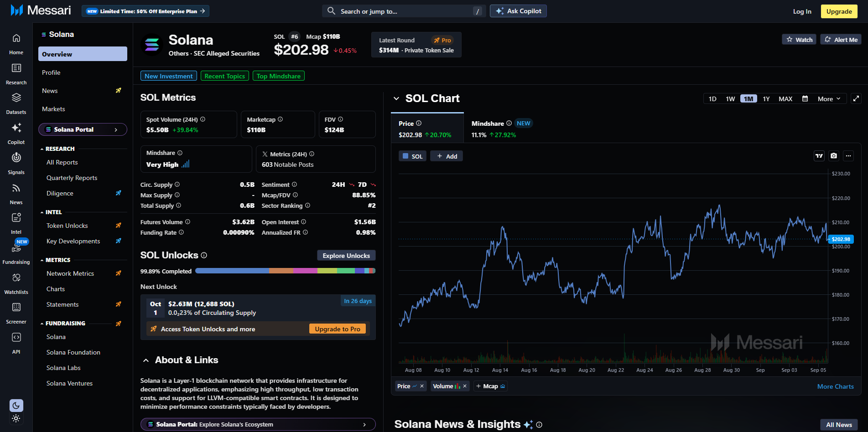
Task: Click the Upgrade to Pro button
Action: point(337,329)
